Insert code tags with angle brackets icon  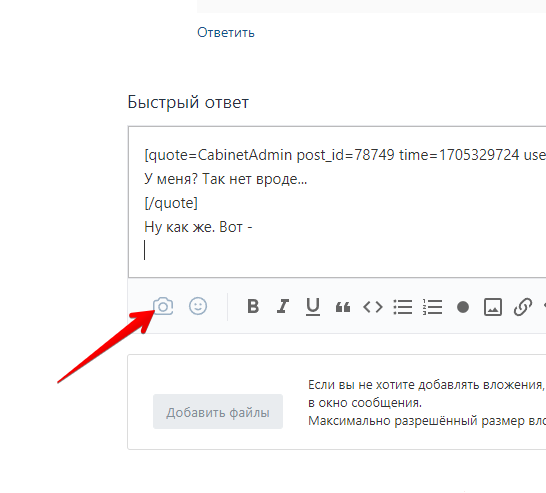373,307
